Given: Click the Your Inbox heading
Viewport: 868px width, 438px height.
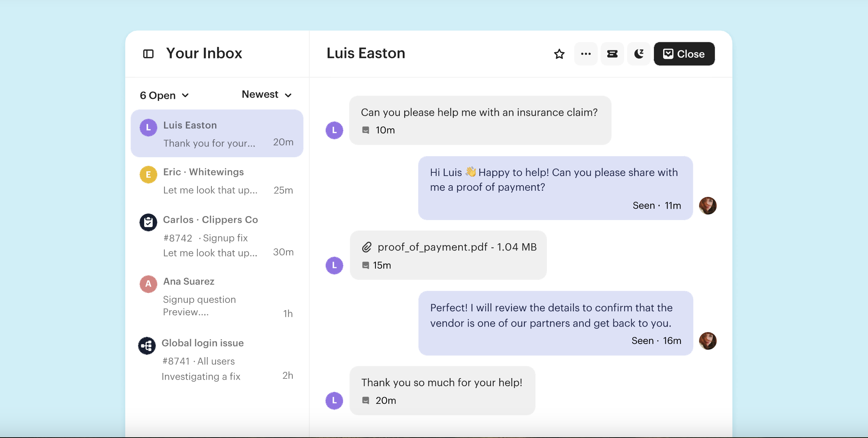Looking at the screenshot, I should [204, 53].
